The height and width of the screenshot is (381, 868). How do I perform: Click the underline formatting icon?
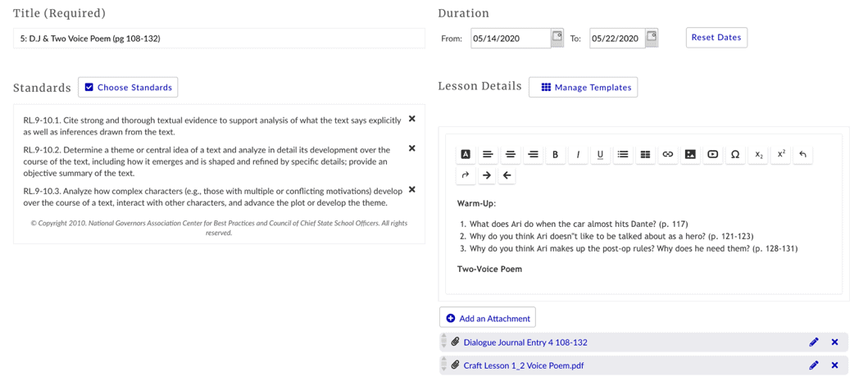[x=600, y=154]
